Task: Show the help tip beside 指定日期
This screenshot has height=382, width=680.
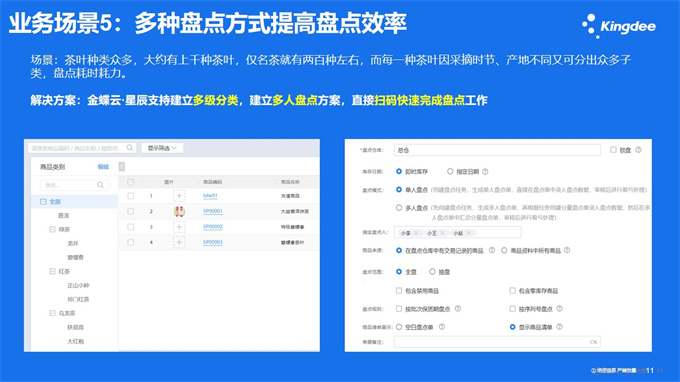Action: coord(485,172)
